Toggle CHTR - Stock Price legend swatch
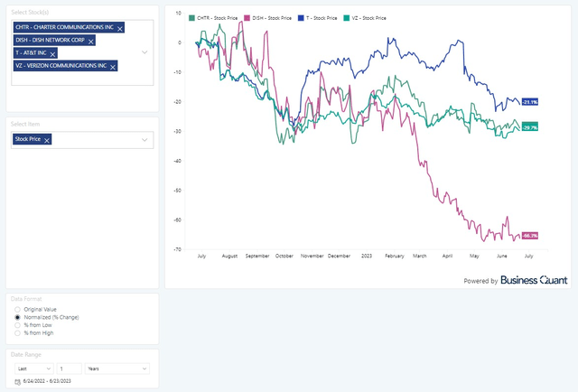 pyautogui.click(x=191, y=18)
